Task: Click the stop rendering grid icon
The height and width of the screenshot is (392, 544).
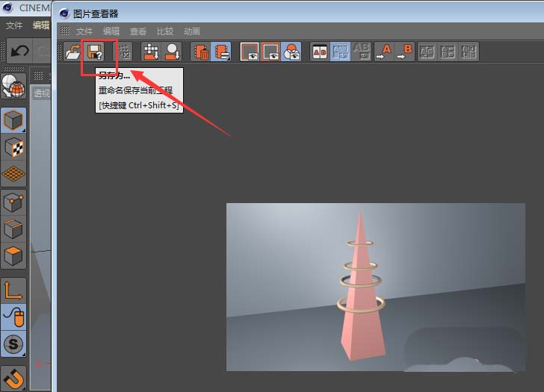Action: (x=124, y=52)
